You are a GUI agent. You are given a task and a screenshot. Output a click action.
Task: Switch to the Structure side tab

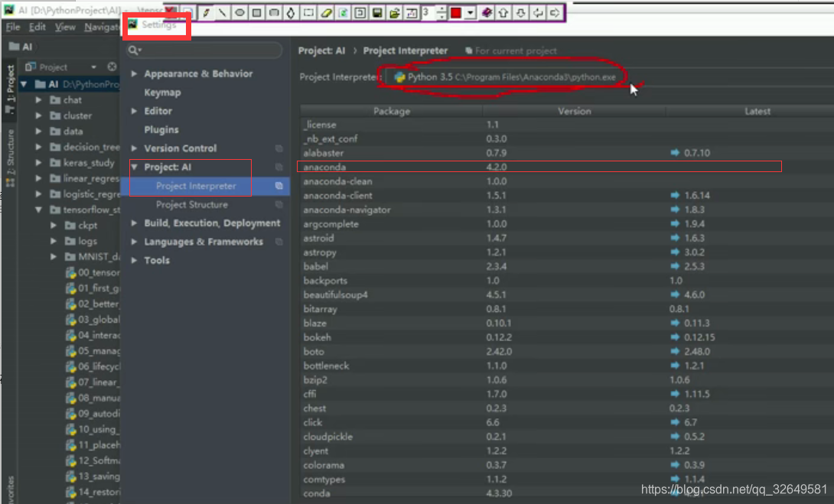(10, 158)
